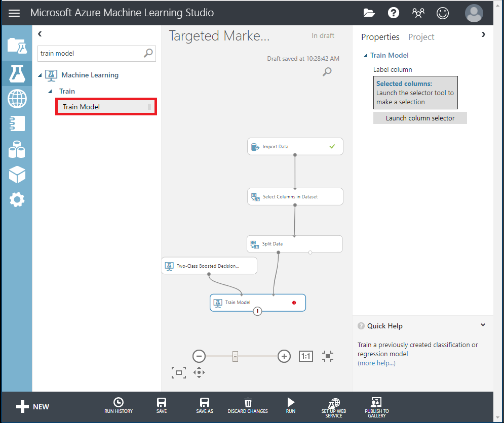Viewport: 504px width, 423px height.
Task: Open the Datasets cylinders icon in sidebar
Action: (17, 149)
